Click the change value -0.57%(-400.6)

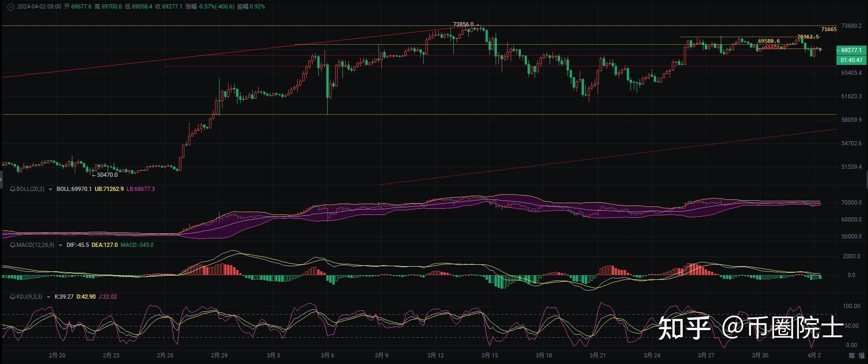pyautogui.click(x=216, y=7)
